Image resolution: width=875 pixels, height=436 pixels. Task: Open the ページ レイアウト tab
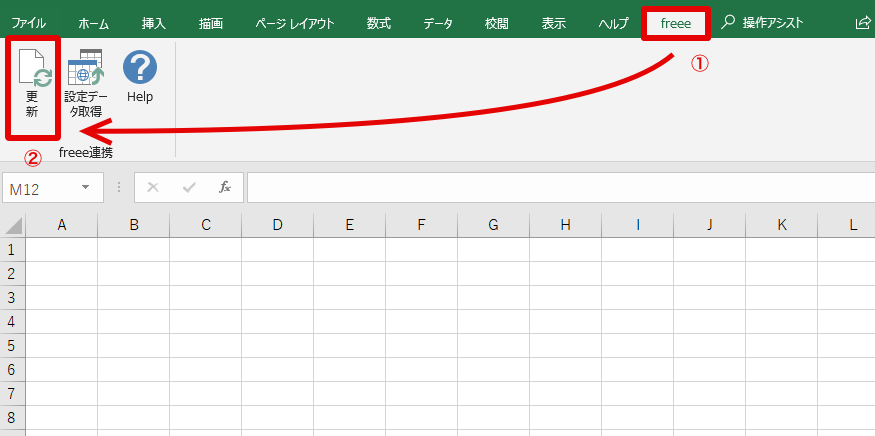[295, 23]
